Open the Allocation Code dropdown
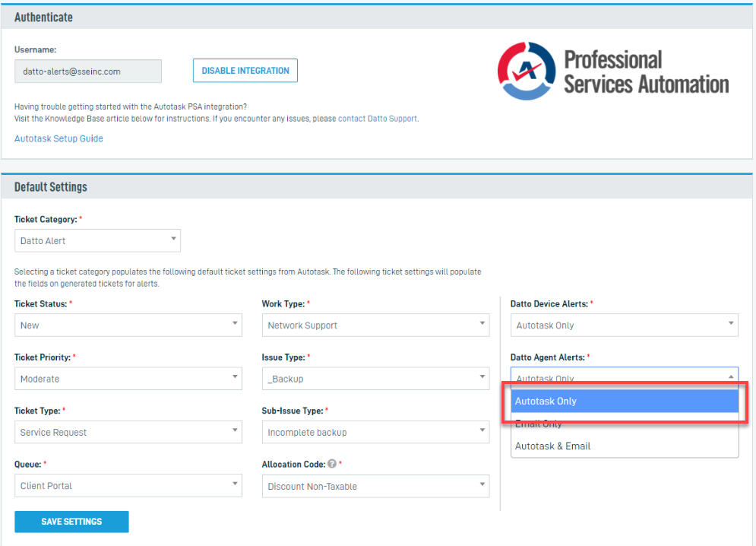This screenshot has height=546, width=756. (x=375, y=486)
